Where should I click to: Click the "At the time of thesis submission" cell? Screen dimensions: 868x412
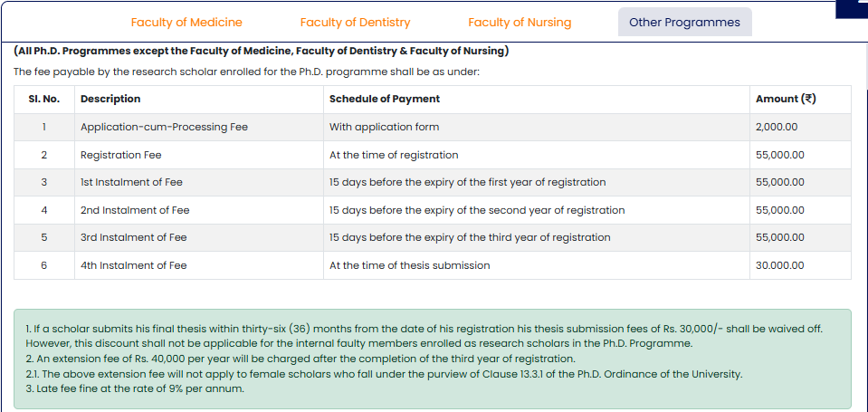(x=409, y=265)
